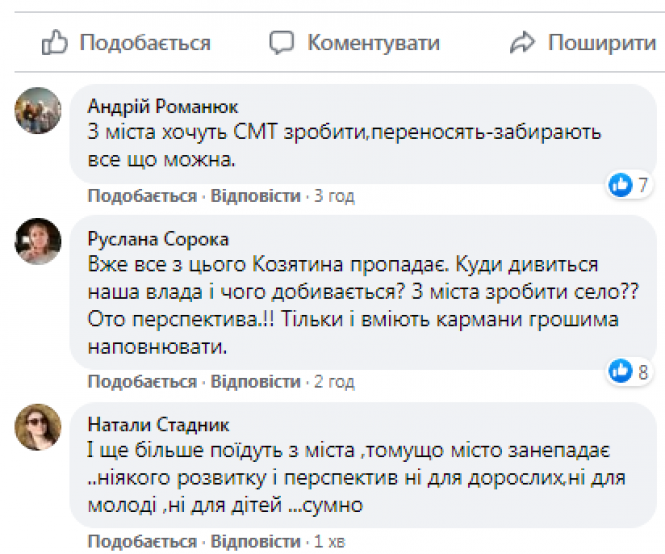This screenshot has width=665, height=554.
Task: Click the like reaction icon showing 8
Action: pyautogui.click(x=621, y=372)
